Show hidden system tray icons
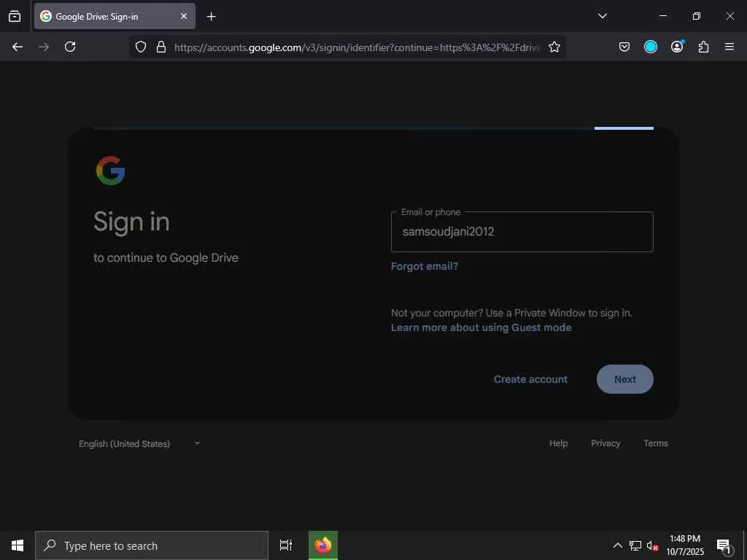 [617, 545]
